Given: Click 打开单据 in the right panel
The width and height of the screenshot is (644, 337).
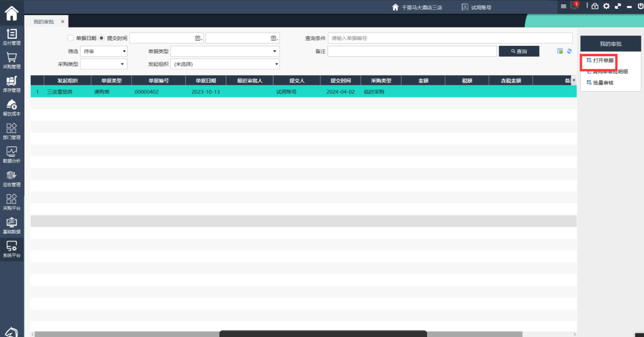Looking at the screenshot, I should click(603, 61).
